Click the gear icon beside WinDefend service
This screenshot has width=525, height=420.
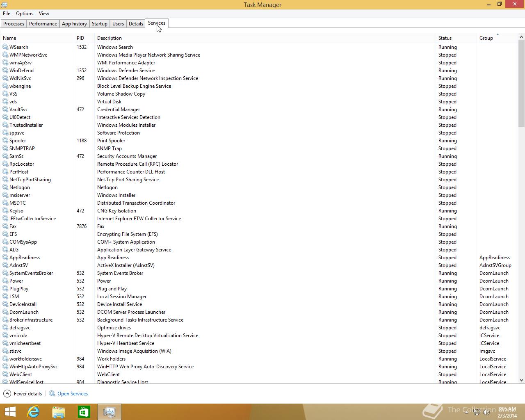point(5,71)
